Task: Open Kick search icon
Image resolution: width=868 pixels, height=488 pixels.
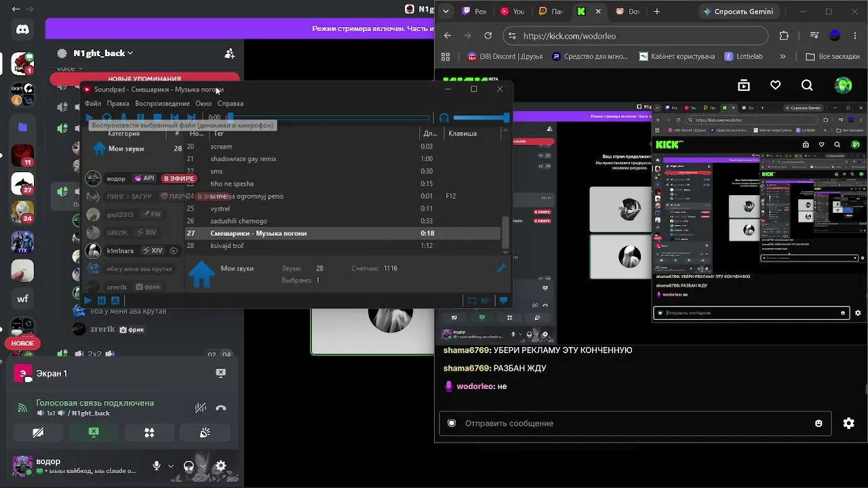Action: tap(807, 85)
